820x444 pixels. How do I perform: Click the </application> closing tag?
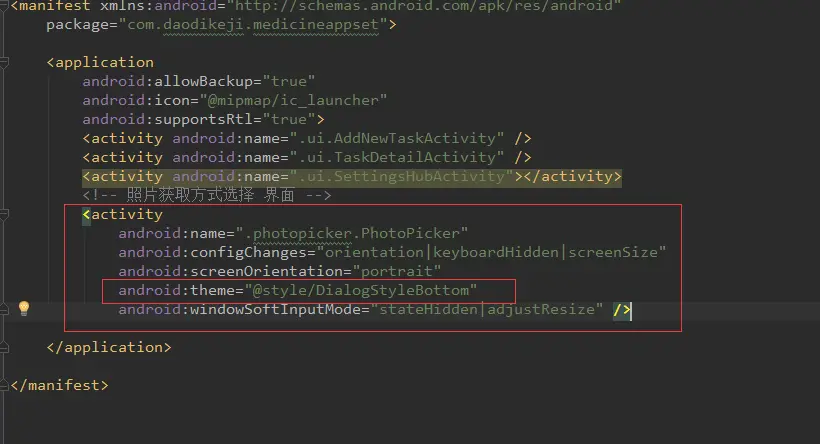click(x=109, y=348)
